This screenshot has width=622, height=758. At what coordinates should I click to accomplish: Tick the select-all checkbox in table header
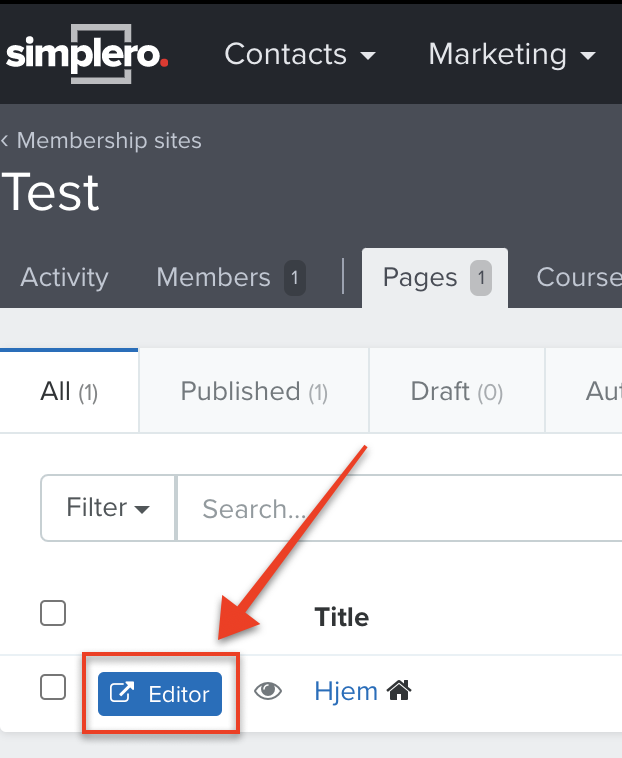[x=53, y=613]
